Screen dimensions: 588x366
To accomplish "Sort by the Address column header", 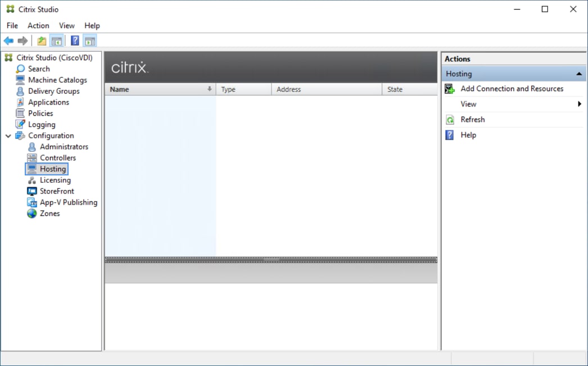I will [x=327, y=89].
